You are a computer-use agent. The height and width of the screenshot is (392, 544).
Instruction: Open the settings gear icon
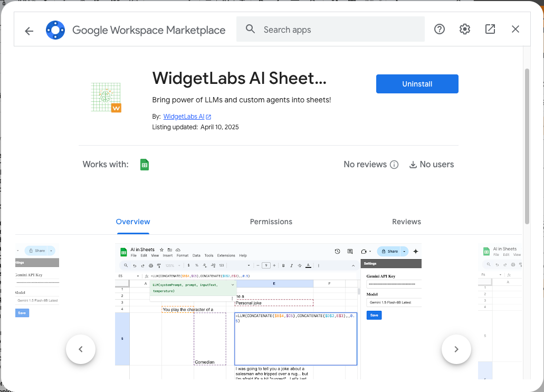[464, 29]
